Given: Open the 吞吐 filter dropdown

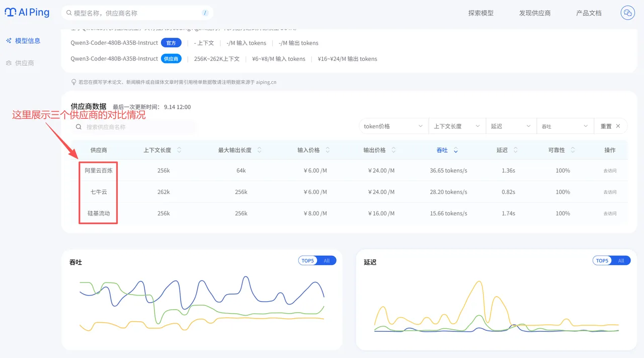Looking at the screenshot, I should coord(565,126).
